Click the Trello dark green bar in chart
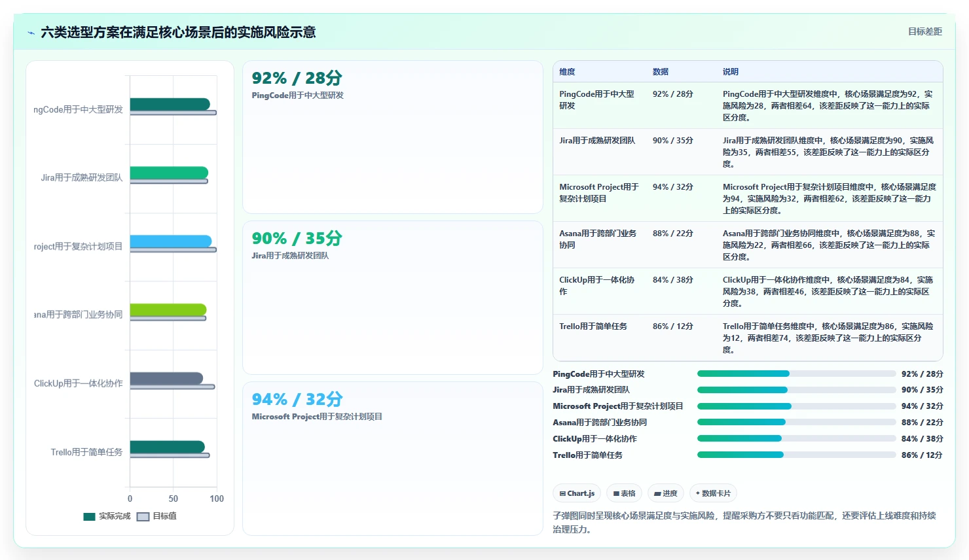The image size is (969, 560). [168, 447]
